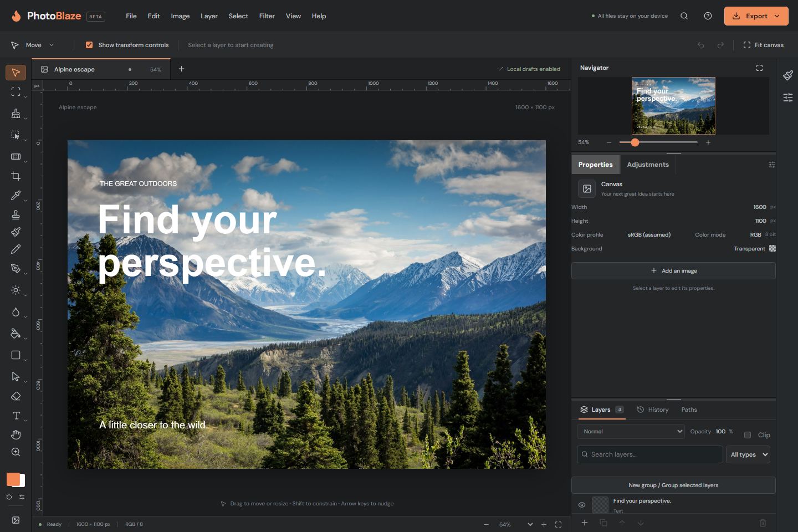Select the Zoom magnifier tool

16,452
